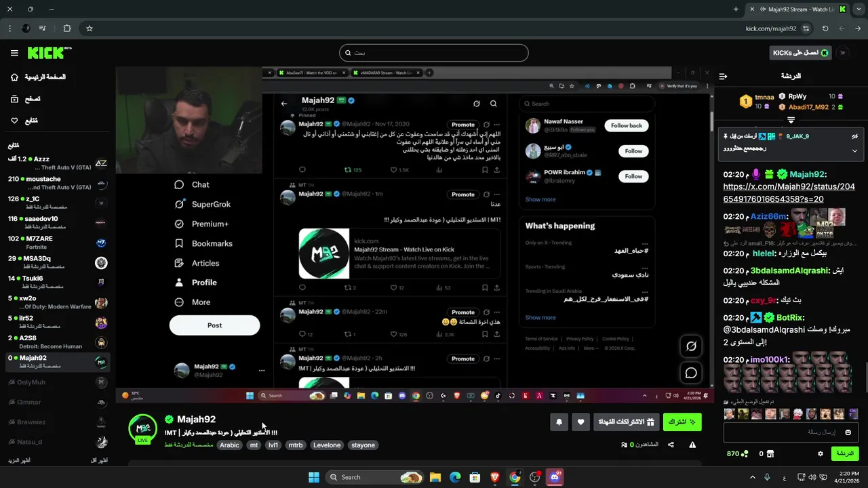Collapse the chat panel using arrow icon
This screenshot has height=488, width=868.
[723, 77]
